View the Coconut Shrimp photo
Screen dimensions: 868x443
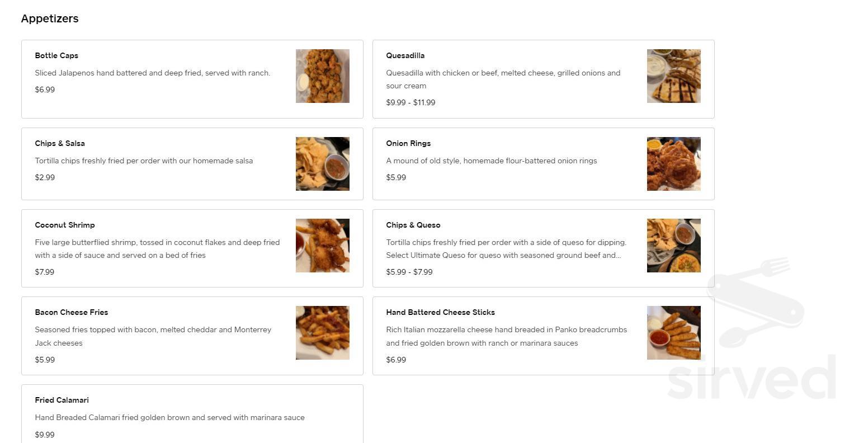click(323, 246)
